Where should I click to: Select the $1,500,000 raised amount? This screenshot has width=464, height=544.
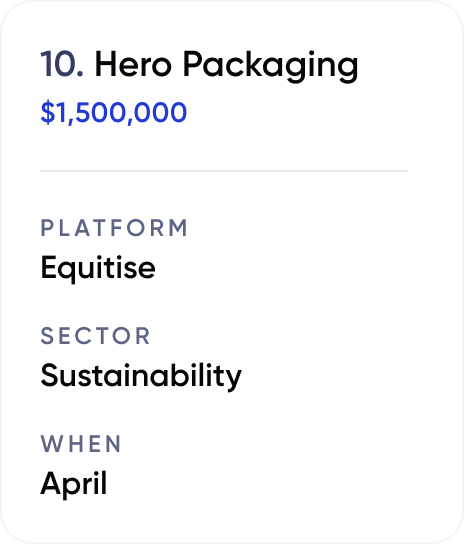tap(113, 112)
